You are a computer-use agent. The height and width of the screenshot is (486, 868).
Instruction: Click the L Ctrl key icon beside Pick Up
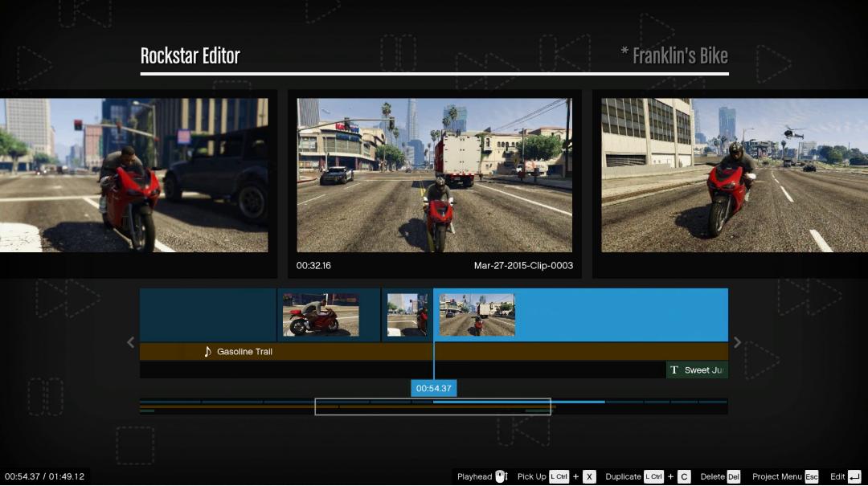559,476
